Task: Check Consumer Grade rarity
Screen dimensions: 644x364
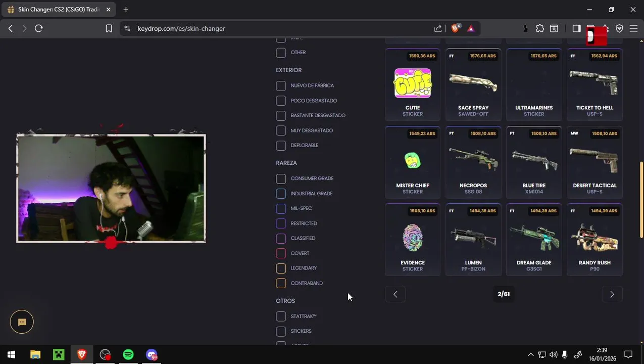Action: [x=281, y=178]
